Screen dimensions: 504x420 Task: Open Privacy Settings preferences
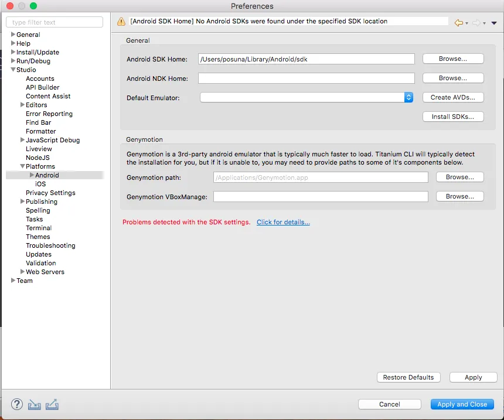click(50, 193)
